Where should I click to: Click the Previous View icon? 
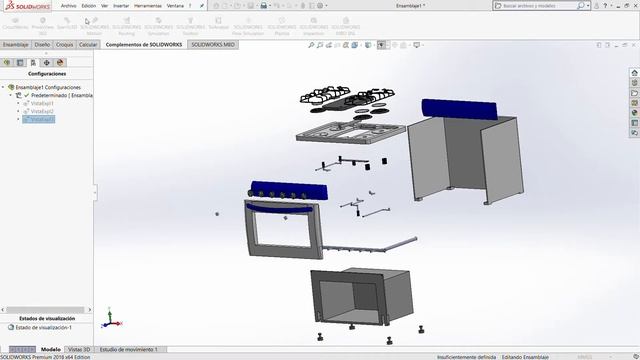[329, 45]
